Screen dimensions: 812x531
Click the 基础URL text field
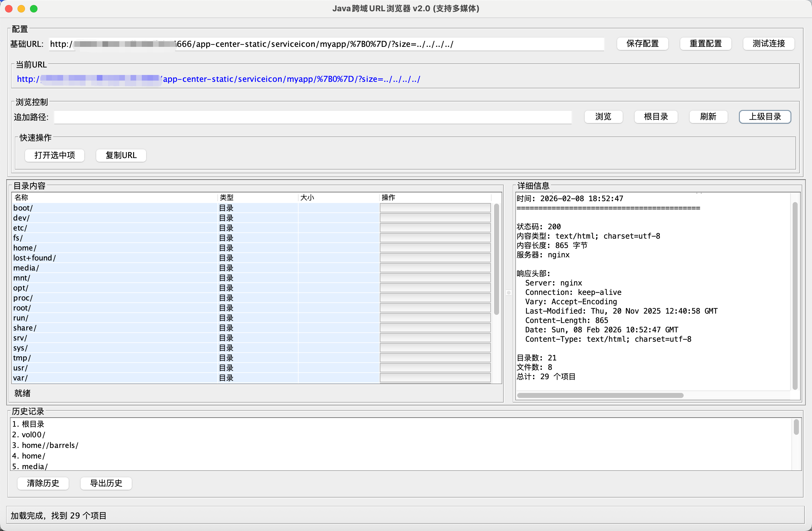[326, 44]
